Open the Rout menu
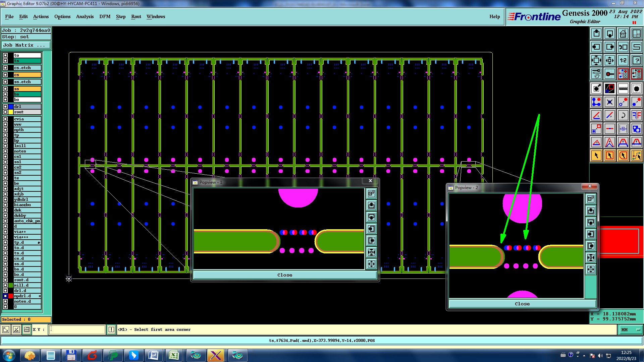The height and width of the screenshot is (362, 644). pos(136,16)
